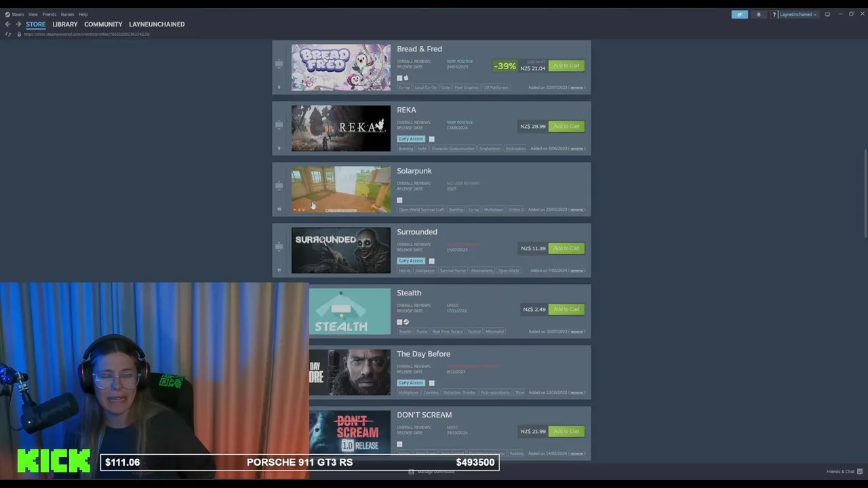Open the notifications bell
The height and width of the screenshot is (488, 868).
pos(758,14)
